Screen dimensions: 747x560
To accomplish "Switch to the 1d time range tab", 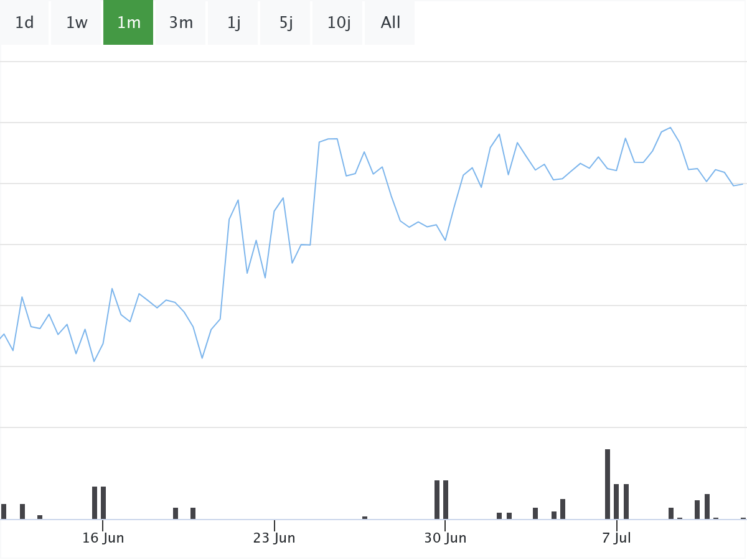I will (24, 23).
